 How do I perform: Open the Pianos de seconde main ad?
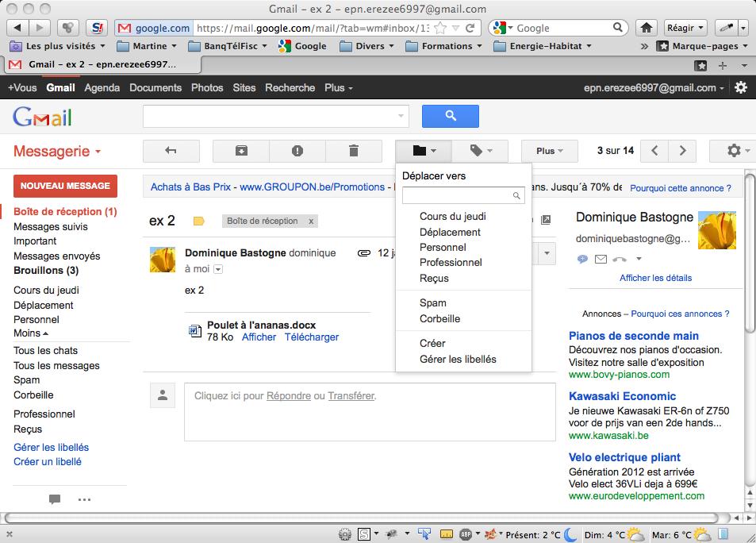tap(634, 336)
